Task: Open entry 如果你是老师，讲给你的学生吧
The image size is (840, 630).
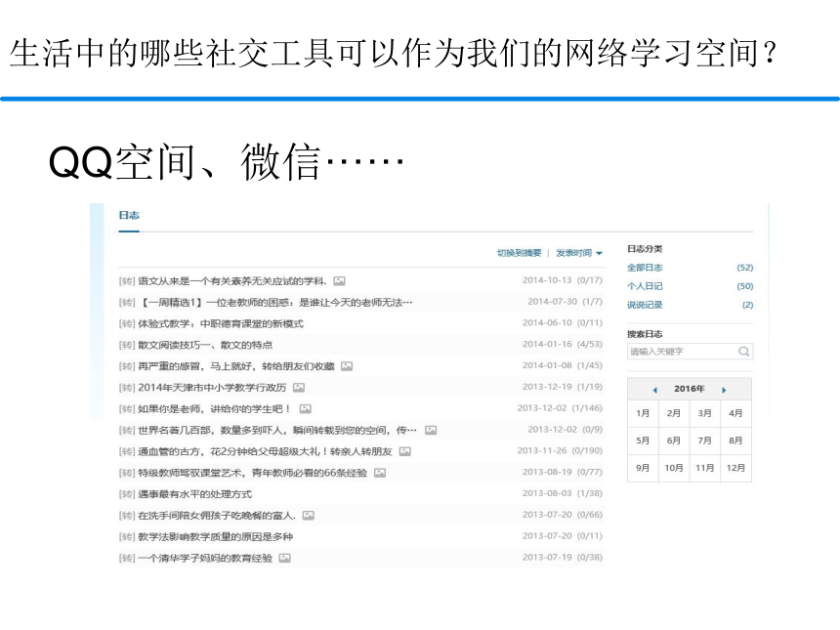Action: 215,408
